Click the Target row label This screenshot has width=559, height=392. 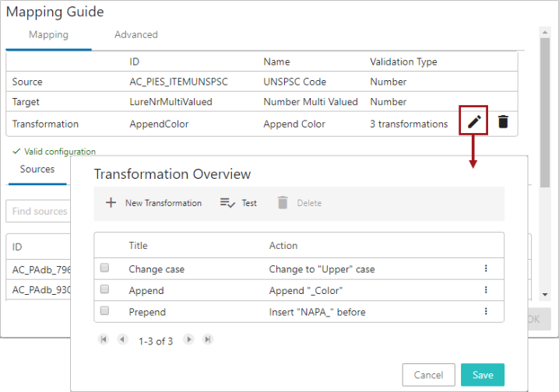click(x=26, y=102)
